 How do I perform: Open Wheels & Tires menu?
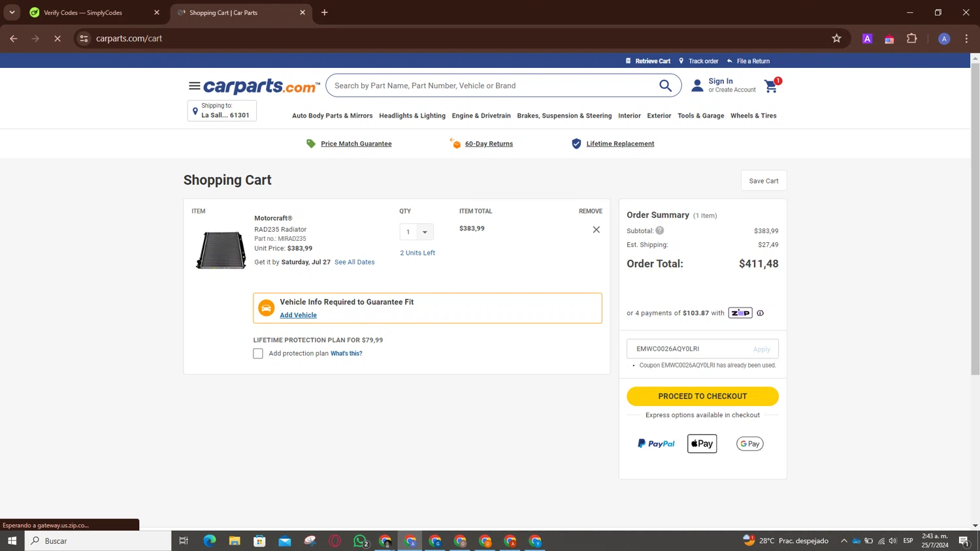click(753, 116)
